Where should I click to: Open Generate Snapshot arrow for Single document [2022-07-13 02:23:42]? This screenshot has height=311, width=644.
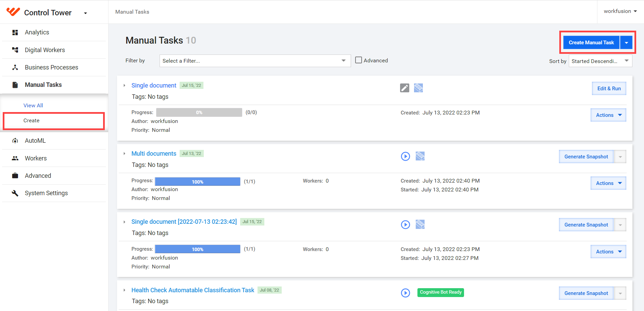620,225
